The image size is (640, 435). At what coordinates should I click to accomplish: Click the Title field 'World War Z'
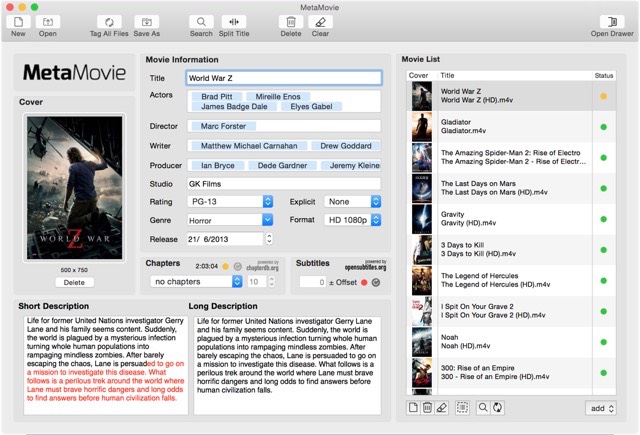pos(284,78)
